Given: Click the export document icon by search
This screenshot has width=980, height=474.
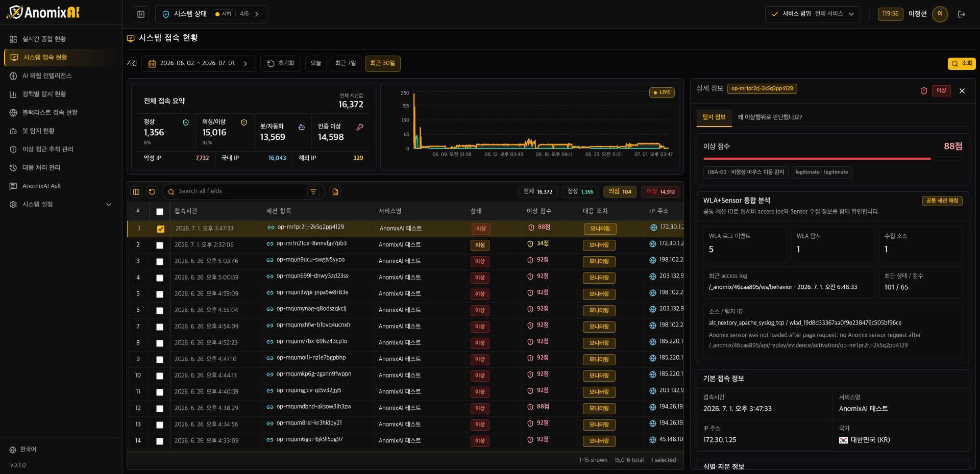Looking at the screenshot, I should pos(335,192).
